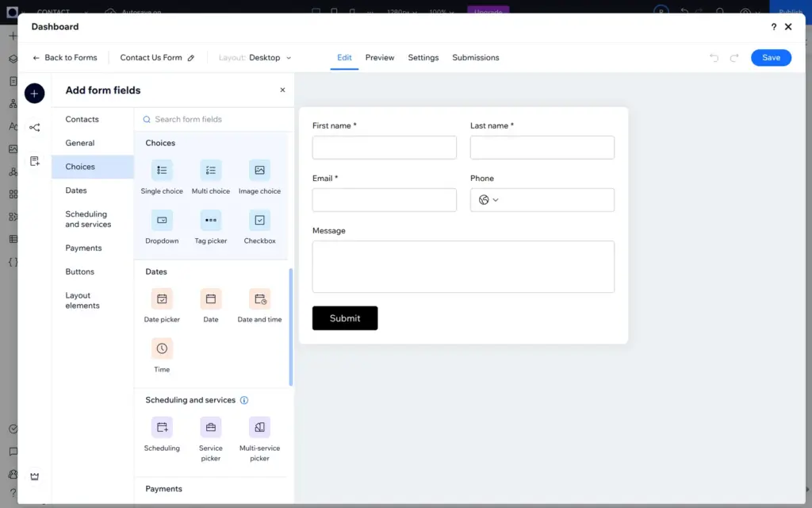Click the redo arrow beside Save

[733, 57]
